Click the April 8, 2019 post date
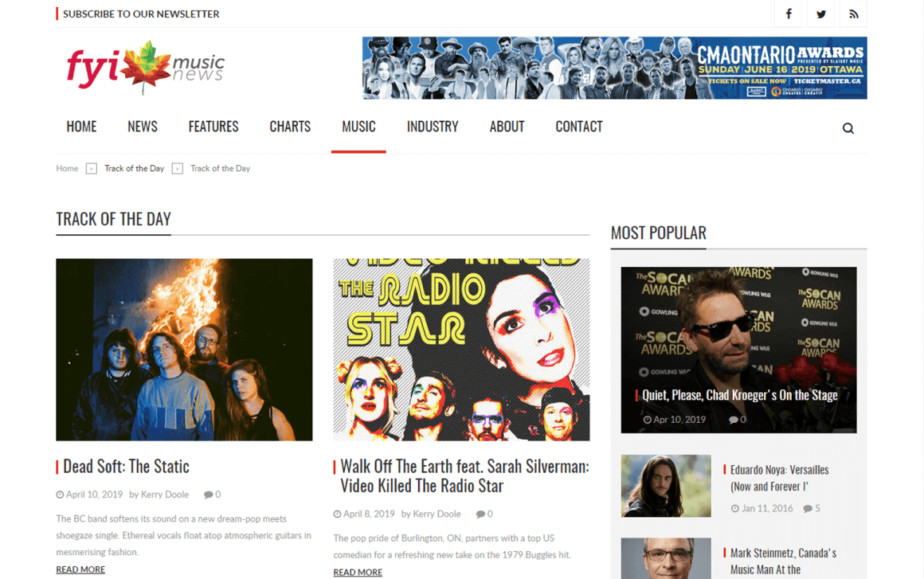Image resolution: width=924 pixels, height=579 pixels. coord(369,514)
